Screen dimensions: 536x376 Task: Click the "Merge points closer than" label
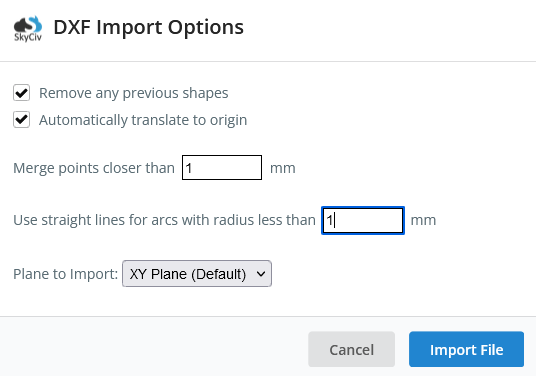pos(94,168)
